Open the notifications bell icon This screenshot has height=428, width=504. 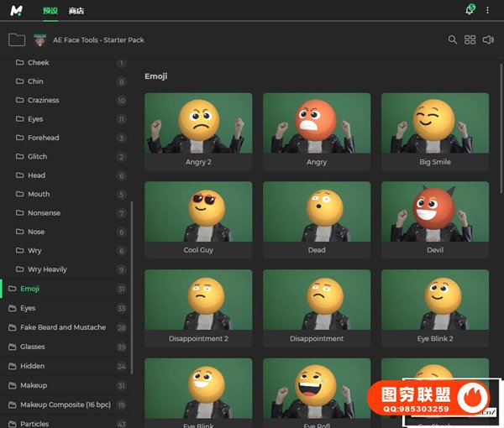[x=470, y=10]
